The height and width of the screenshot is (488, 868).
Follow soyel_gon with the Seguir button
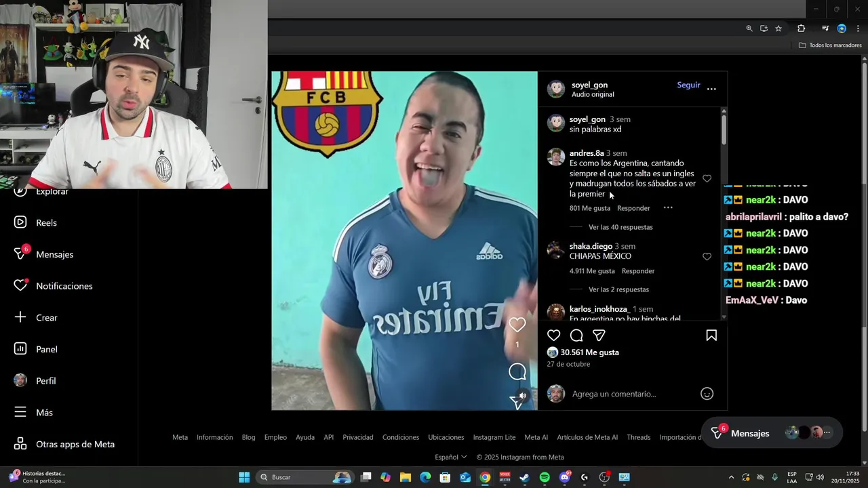click(x=688, y=85)
